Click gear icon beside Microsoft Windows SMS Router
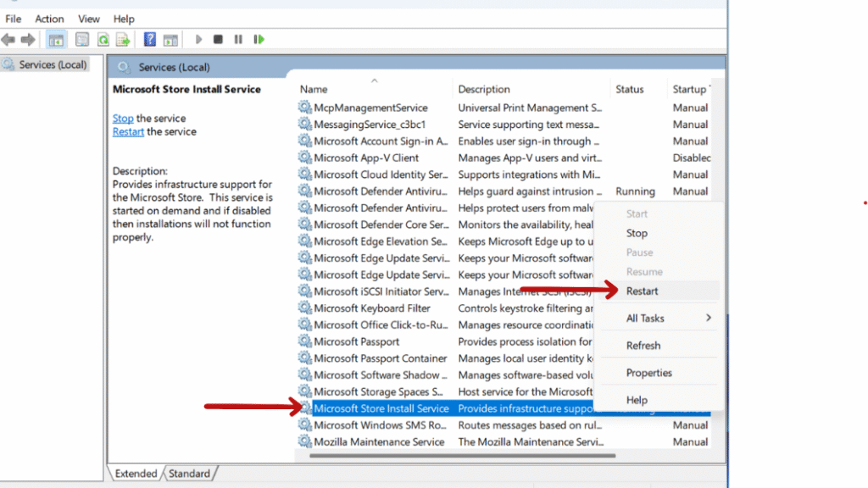The height and width of the screenshot is (488, 868). point(304,424)
